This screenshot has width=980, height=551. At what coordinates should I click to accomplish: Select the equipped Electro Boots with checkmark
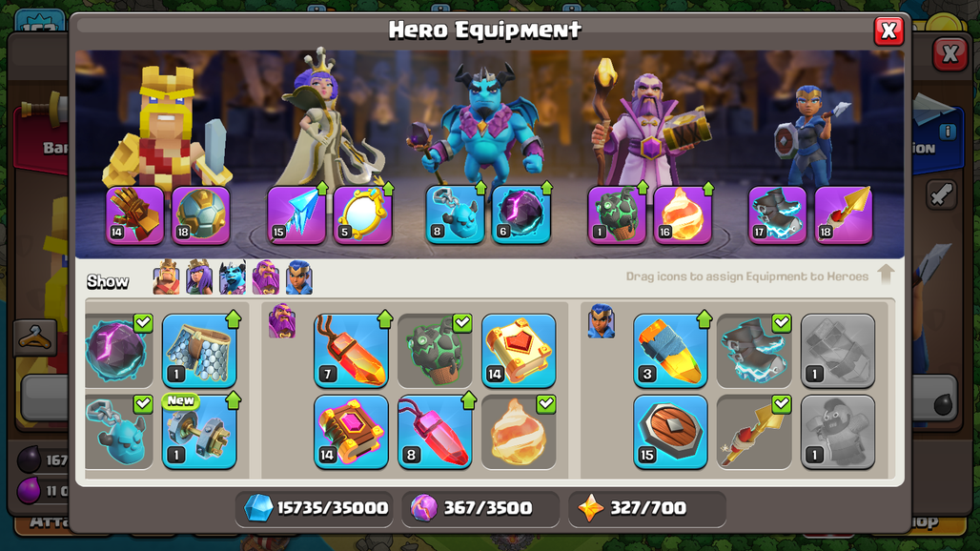point(754,351)
